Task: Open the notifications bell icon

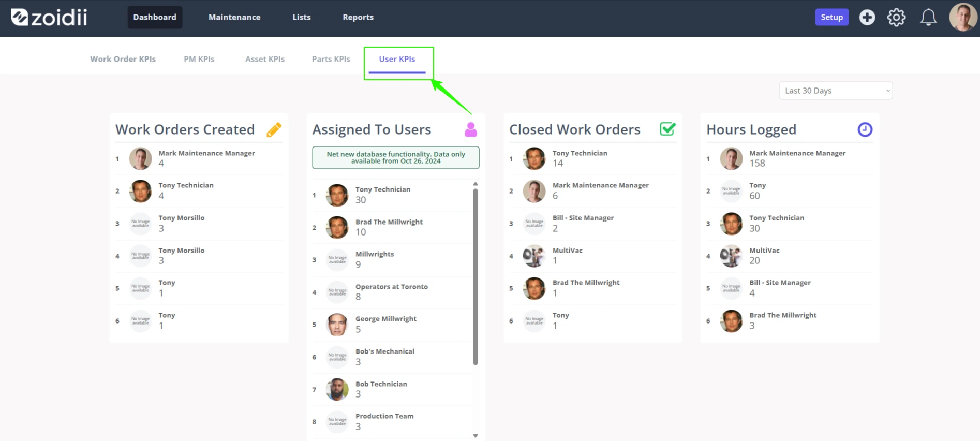Action: point(928,17)
